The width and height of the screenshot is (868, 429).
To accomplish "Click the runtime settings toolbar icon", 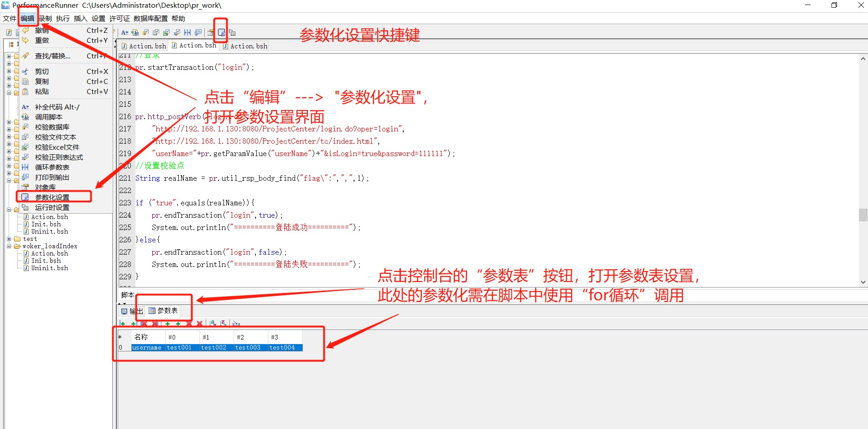I will (232, 32).
